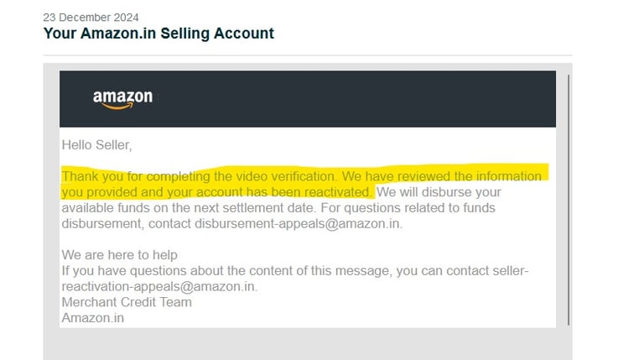Image resolution: width=644 pixels, height=360 pixels.
Task: Click the "Hello Seller," greeting
Action: tap(96, 145)
